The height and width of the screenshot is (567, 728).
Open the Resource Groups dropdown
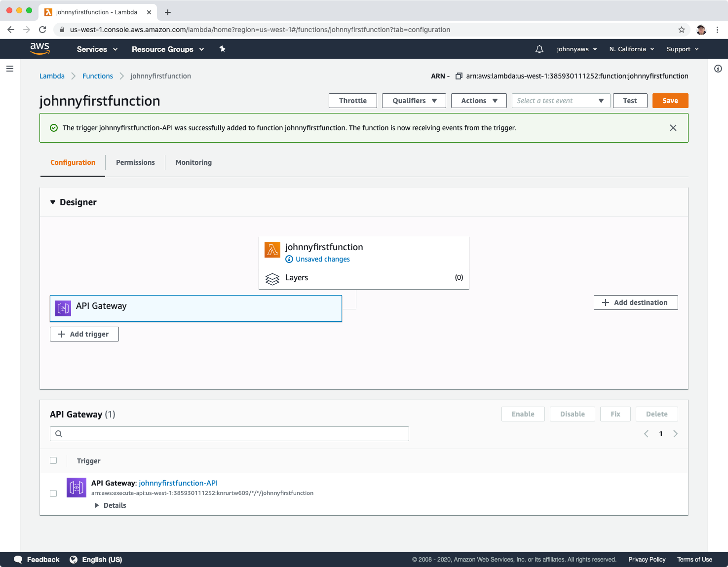click(168, 49)
